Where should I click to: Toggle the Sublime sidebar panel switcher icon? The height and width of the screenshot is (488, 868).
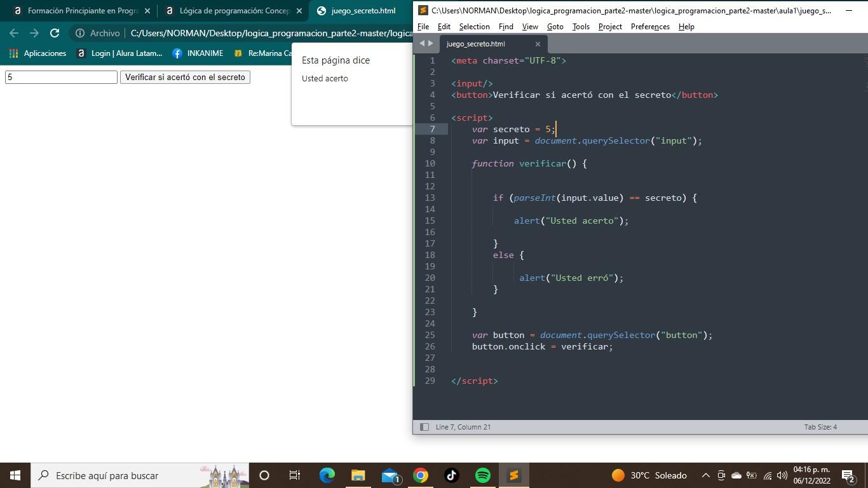[x=424, y=427]
